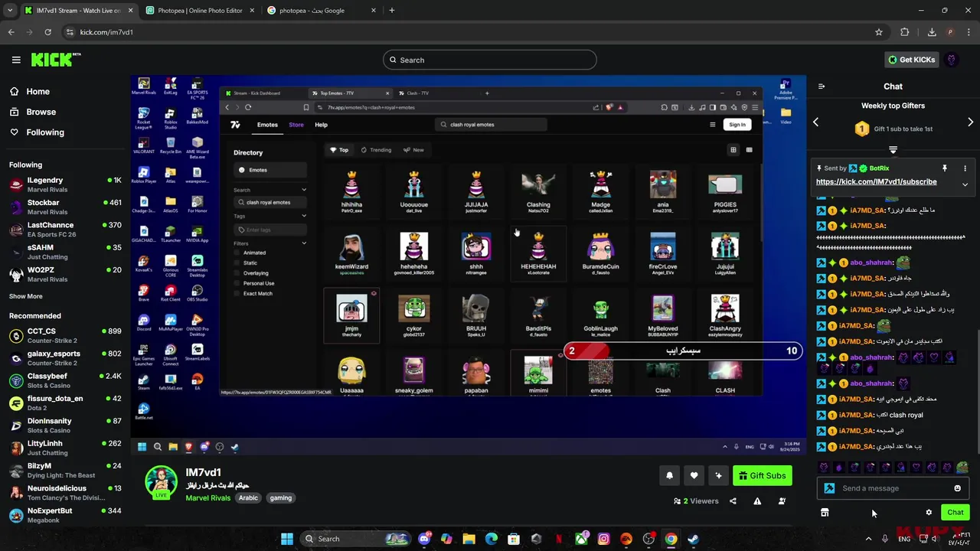Image resolution: width=980 pixels, height=551 pixels.
Task: Open chat settings gear icon
Action: point(929,513)
